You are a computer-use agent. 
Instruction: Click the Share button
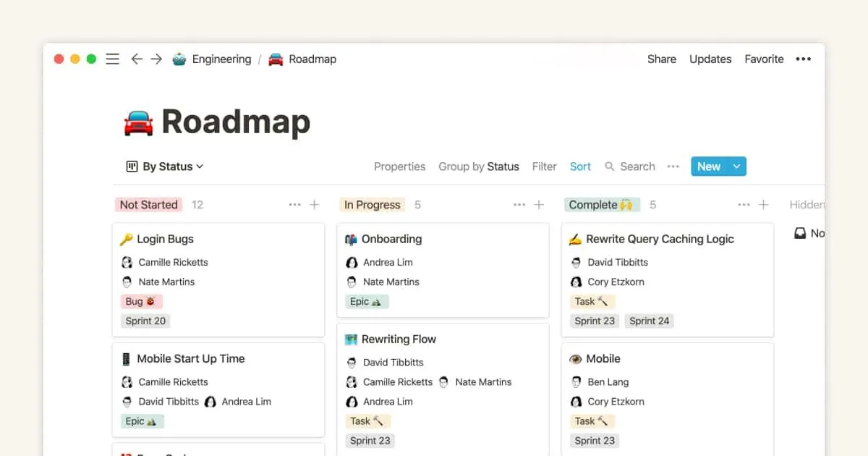(x=661, y=59)
